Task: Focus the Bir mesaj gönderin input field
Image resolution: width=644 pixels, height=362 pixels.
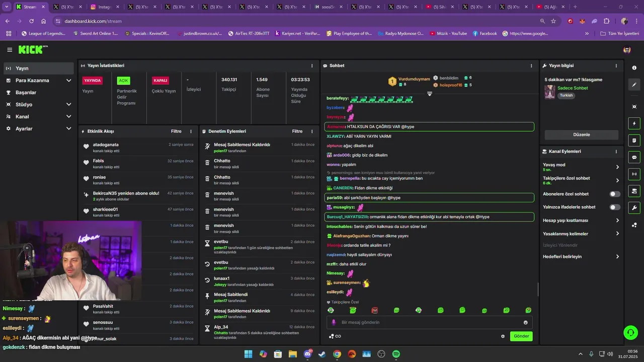Action: 429,322
